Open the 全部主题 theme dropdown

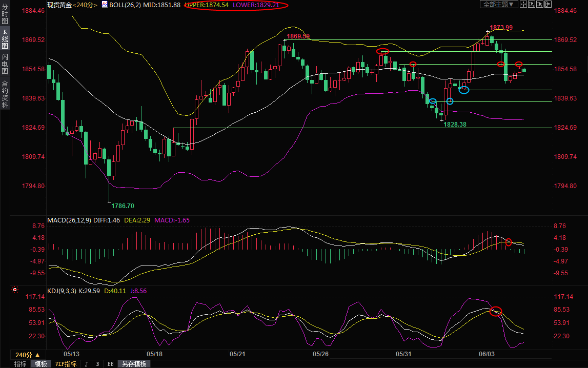click(498, 4)
